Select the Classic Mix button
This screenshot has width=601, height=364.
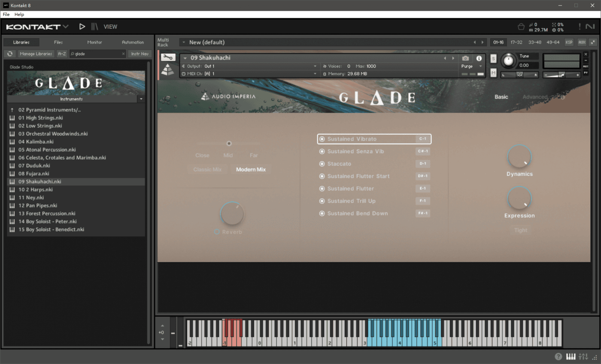(207, 169)
